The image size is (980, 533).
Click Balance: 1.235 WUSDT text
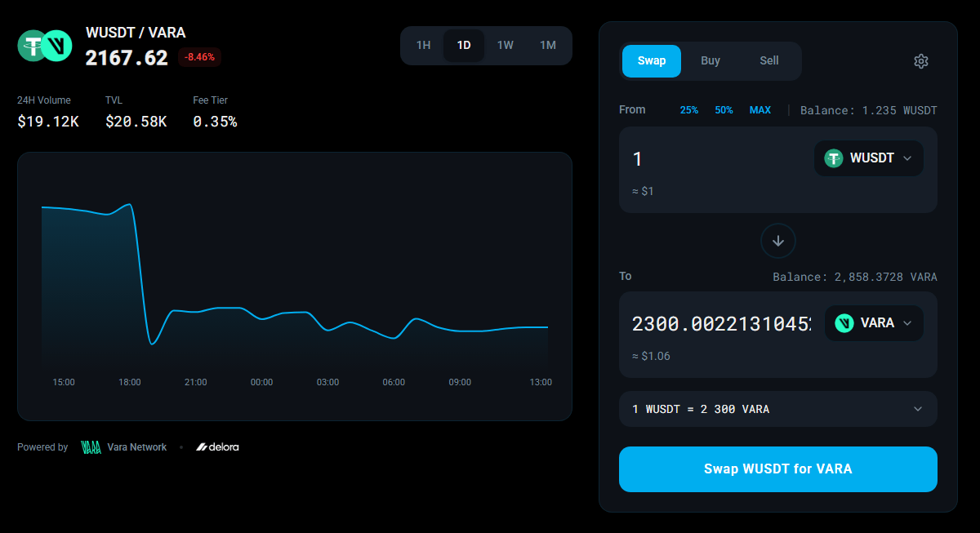(x=869, y=110)
